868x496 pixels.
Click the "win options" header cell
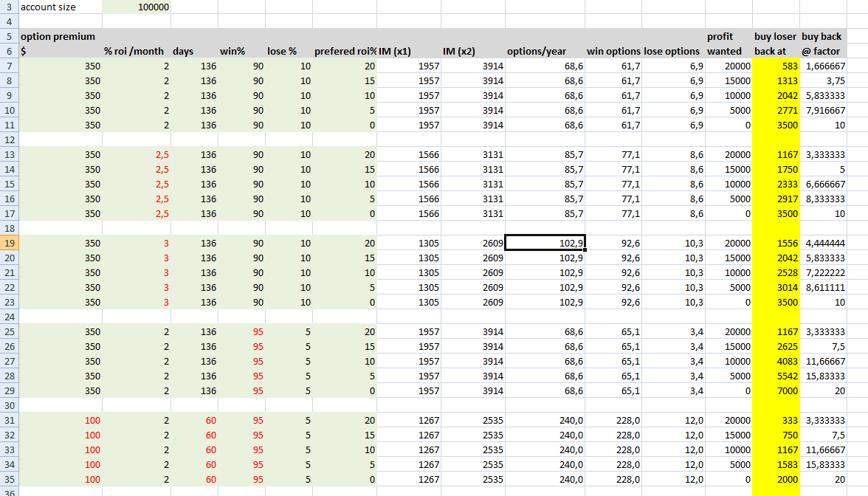coord(613,51)
